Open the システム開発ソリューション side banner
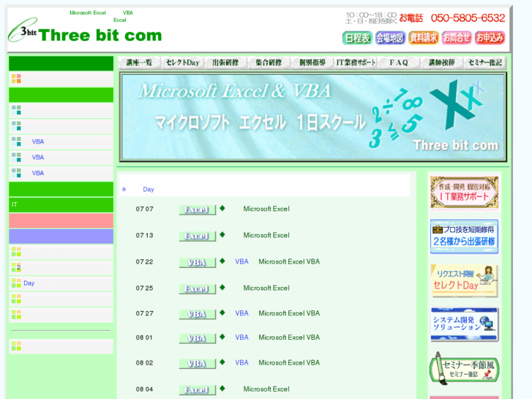The width and height of the screenshot is (532, 399). (464, 324)
